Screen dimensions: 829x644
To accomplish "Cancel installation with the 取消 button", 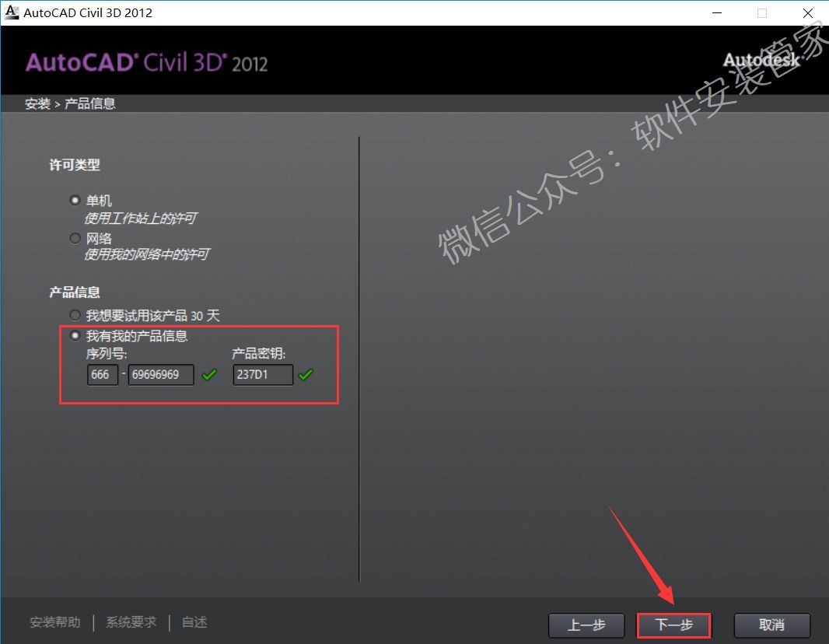I will click(x=772, y=625).
